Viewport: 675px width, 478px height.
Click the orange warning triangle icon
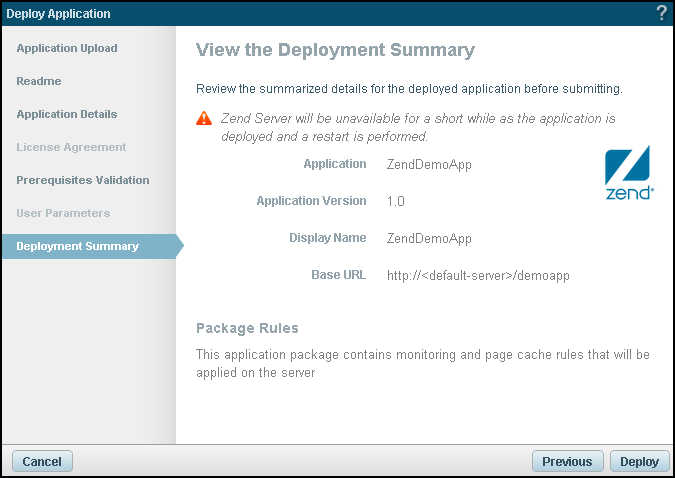(x=204, y=118)
